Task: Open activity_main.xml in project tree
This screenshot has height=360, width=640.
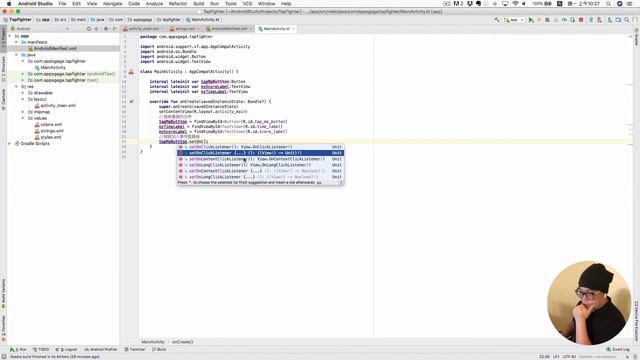Action: click(x=58, y=105)
